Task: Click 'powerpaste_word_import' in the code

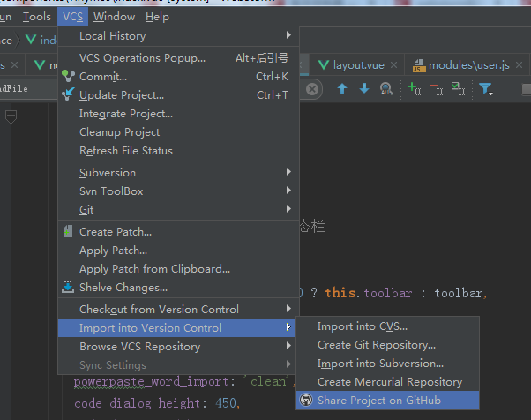Action: [151, 382]
